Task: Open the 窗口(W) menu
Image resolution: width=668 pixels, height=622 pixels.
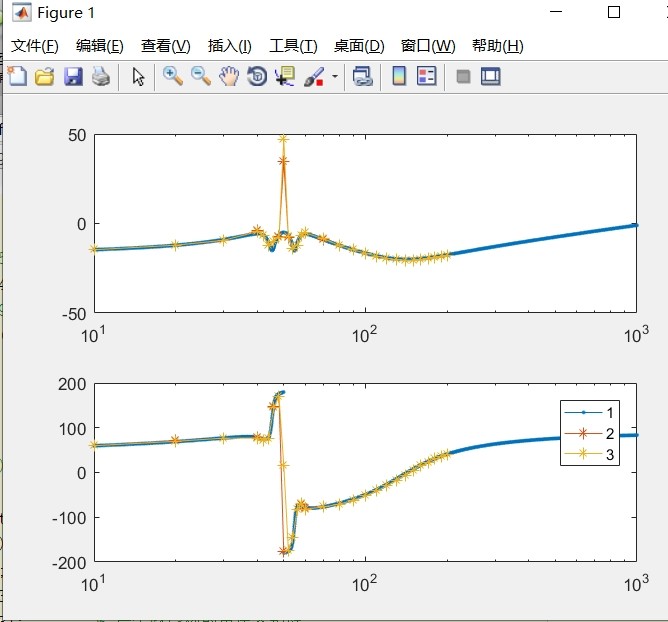Action: [x=428, y=46]
